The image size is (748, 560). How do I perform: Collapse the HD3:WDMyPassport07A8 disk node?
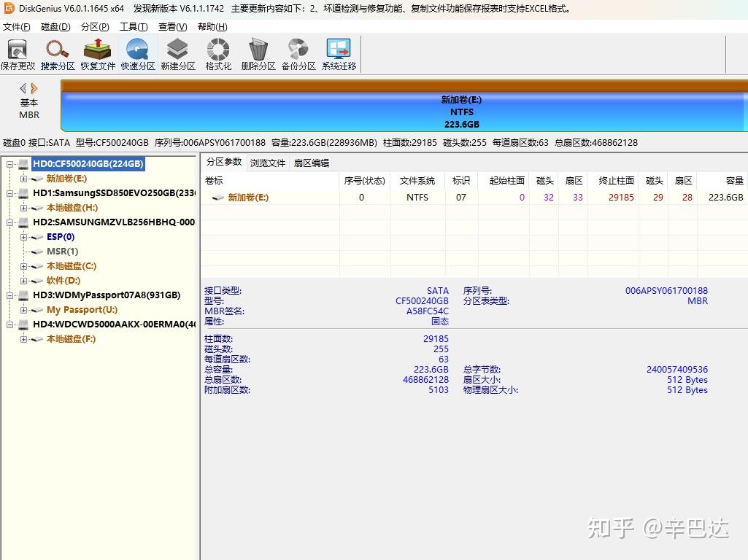9,295
